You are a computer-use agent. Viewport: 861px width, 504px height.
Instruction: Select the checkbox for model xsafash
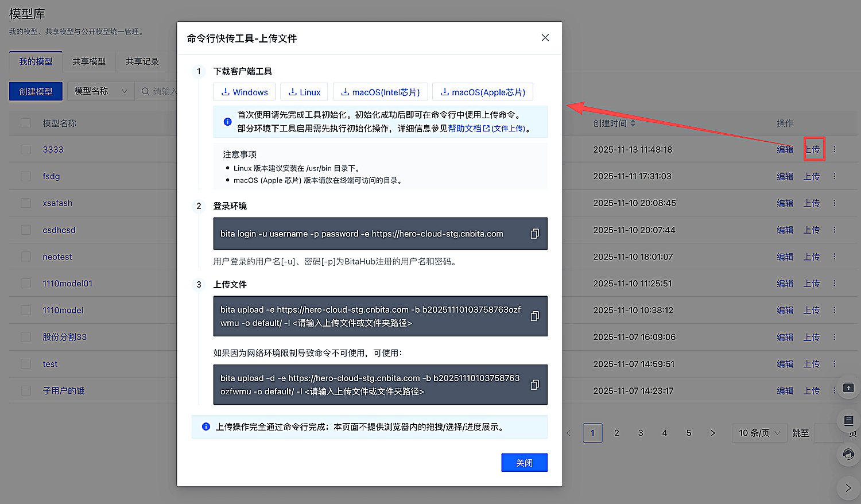pyautogui.click(x=26, y=203)
